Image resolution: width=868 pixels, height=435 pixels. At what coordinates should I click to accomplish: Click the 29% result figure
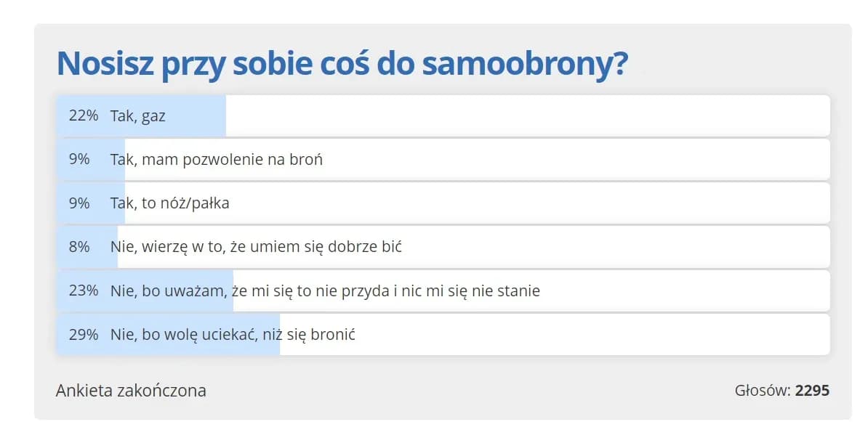83,335
